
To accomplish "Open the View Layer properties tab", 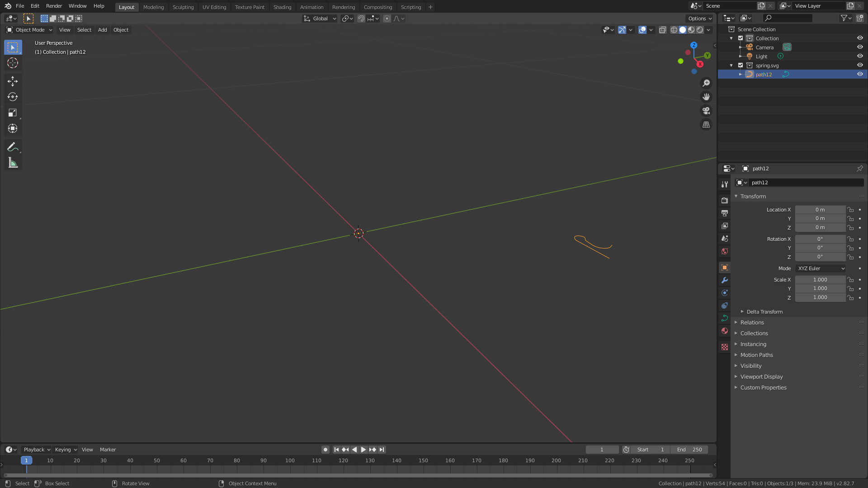I will 725,225.
